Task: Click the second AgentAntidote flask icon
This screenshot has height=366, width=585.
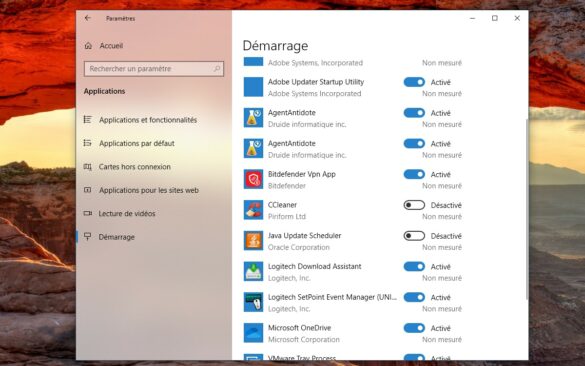Action: tap(253, 148)
